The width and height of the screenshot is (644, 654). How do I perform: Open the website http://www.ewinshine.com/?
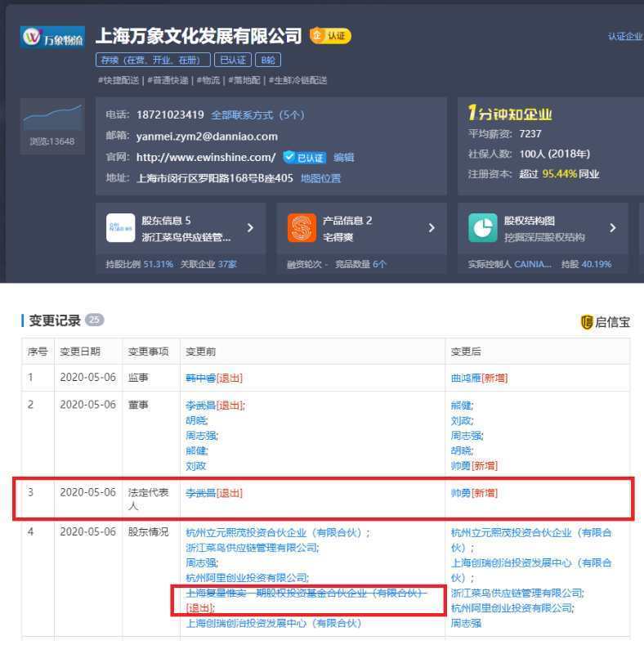click(206, 157)
